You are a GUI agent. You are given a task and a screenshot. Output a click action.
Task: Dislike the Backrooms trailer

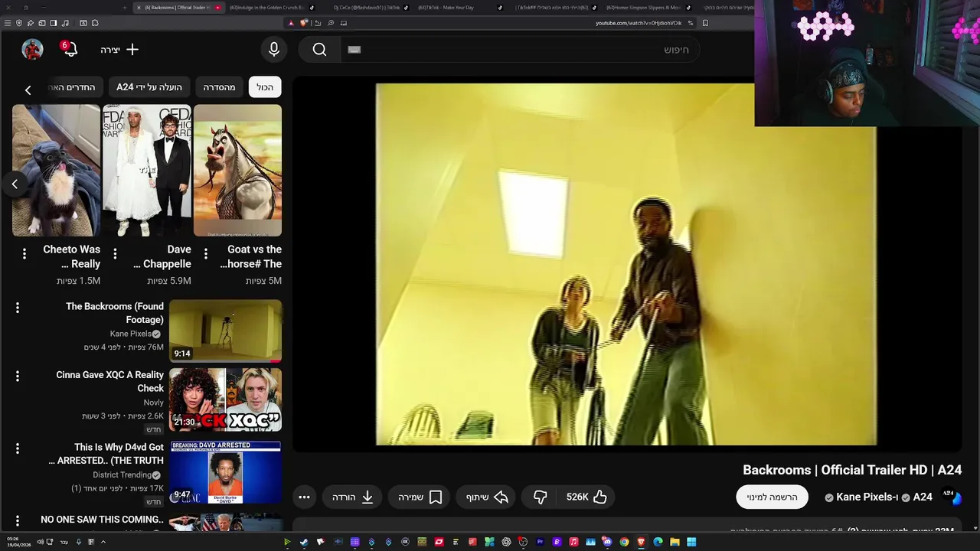point(540,497)
